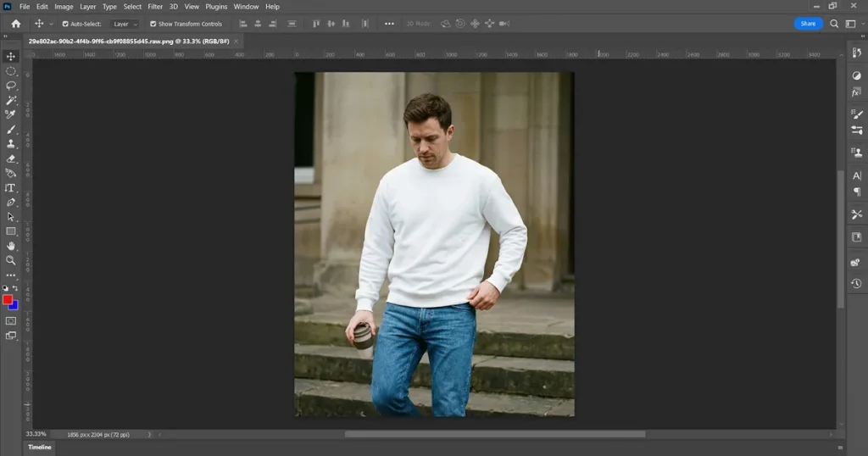Align top edges in options bar
The height and width of the screenshot is (456, 868).
pyautogui.click(x=316, y=24)
